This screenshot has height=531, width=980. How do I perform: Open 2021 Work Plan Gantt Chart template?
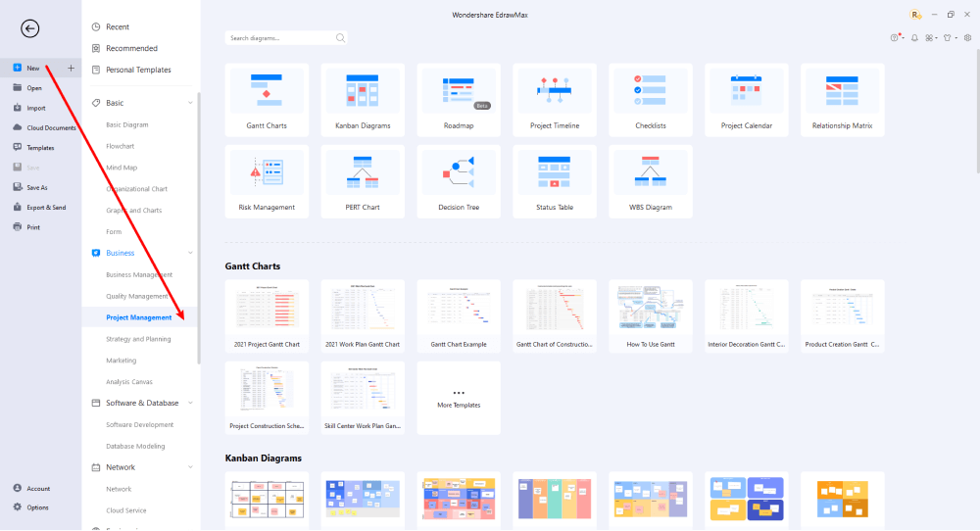point(363,316)
